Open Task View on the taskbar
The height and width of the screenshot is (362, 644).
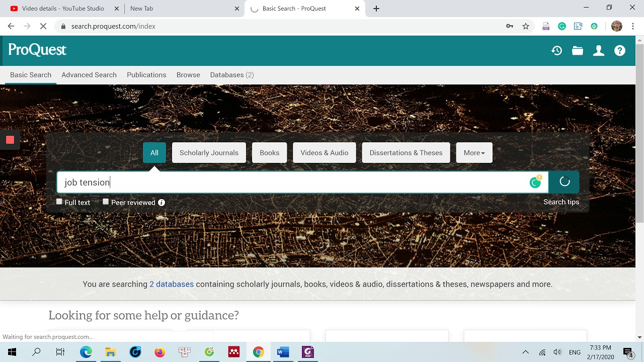[60, 352]
